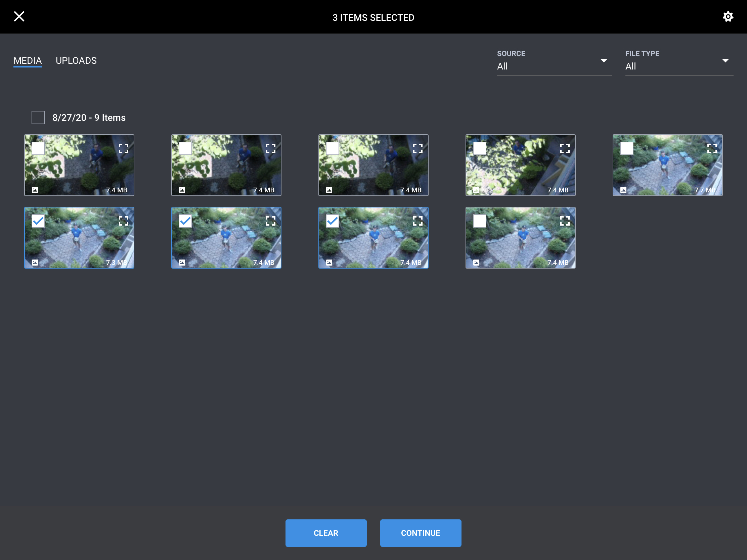The width and height of the screenshot is (747, 560).
Task: Expand fullscreen preview of first top-row photo
Action: 124,148
